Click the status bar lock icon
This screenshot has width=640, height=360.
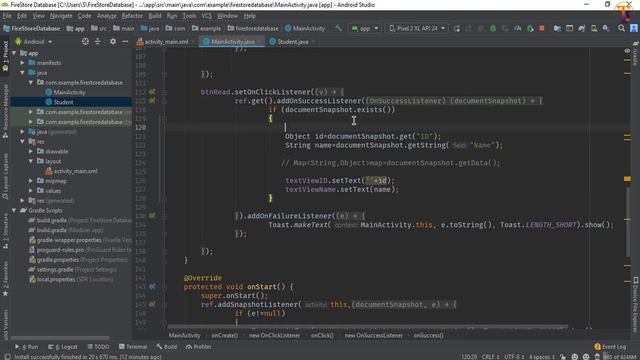pos(563,357)
